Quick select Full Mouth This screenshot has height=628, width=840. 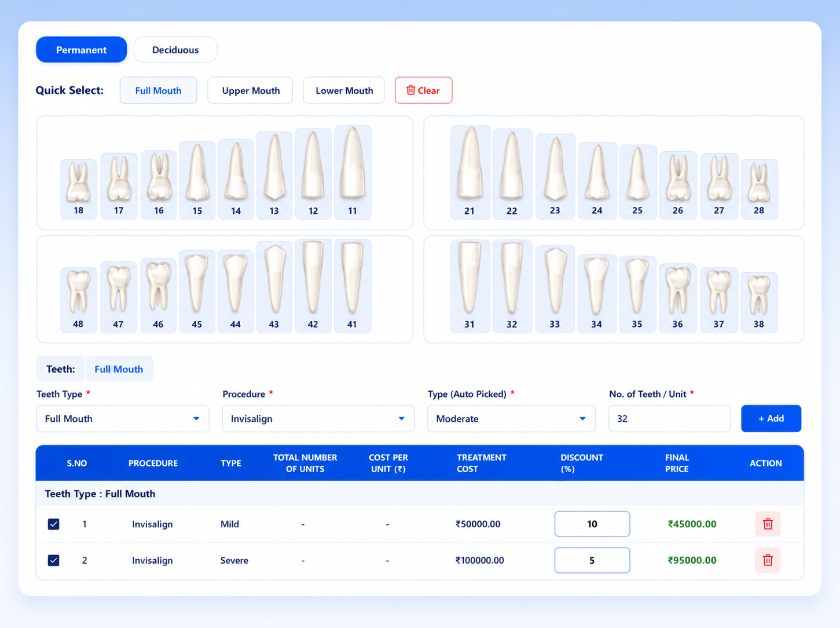[158, 90]
